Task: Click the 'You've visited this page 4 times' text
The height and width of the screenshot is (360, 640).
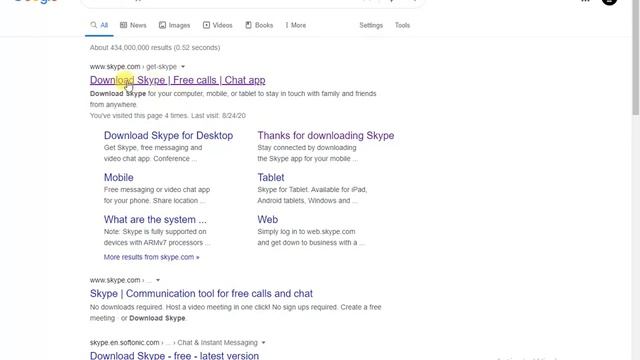Action: coord(168,116)
